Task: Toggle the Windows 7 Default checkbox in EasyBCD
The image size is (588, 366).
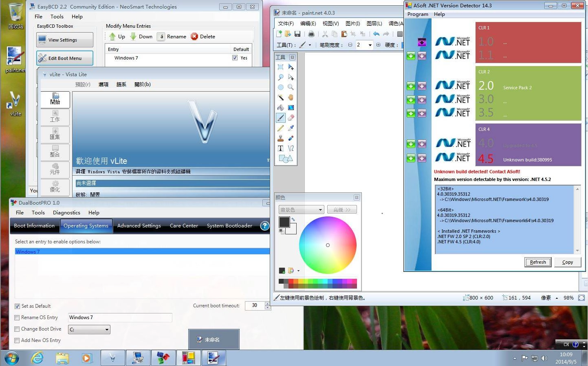Action: [x=235, y=58]
